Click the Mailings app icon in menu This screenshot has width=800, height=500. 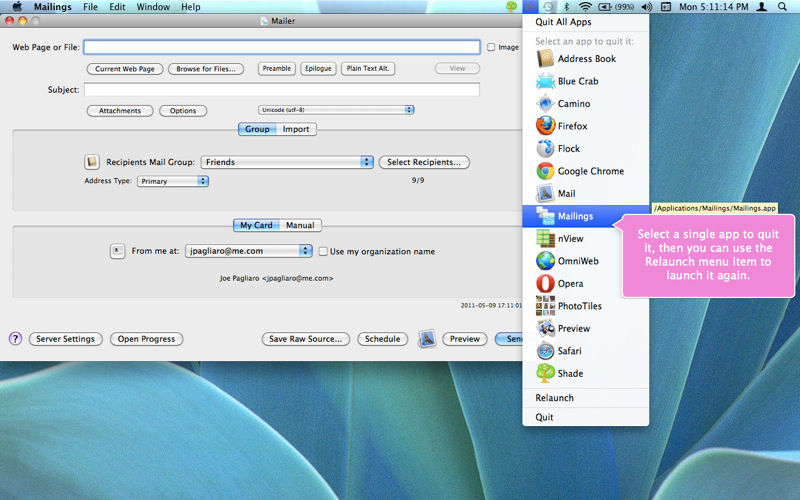click(x=545, y=216)
